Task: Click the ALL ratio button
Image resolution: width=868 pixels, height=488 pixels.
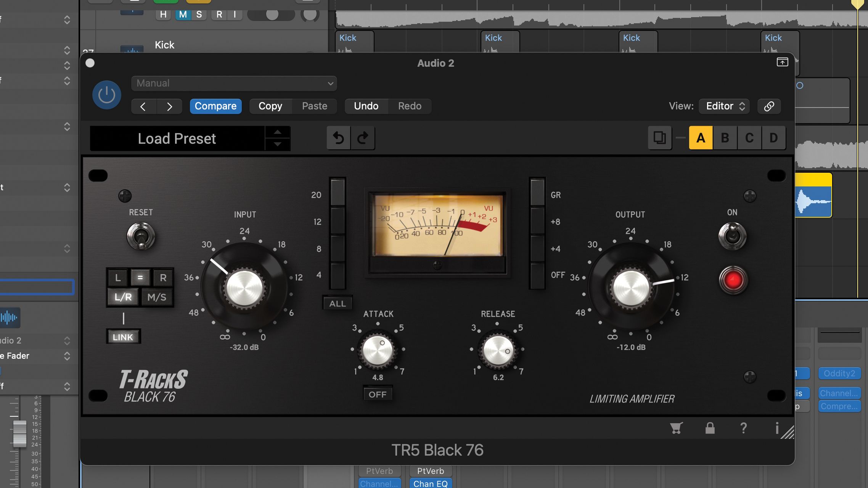Action: tap(338, 303)
